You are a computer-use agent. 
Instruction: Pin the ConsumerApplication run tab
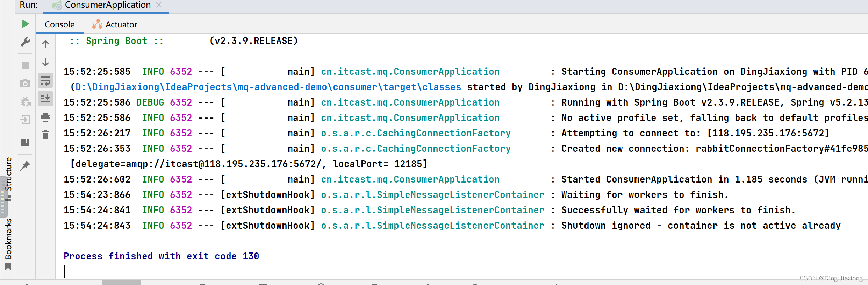(x=25, y=165)
